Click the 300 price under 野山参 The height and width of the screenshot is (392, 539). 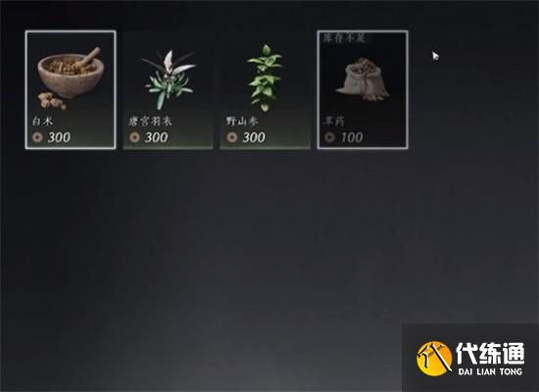point(254,137)
